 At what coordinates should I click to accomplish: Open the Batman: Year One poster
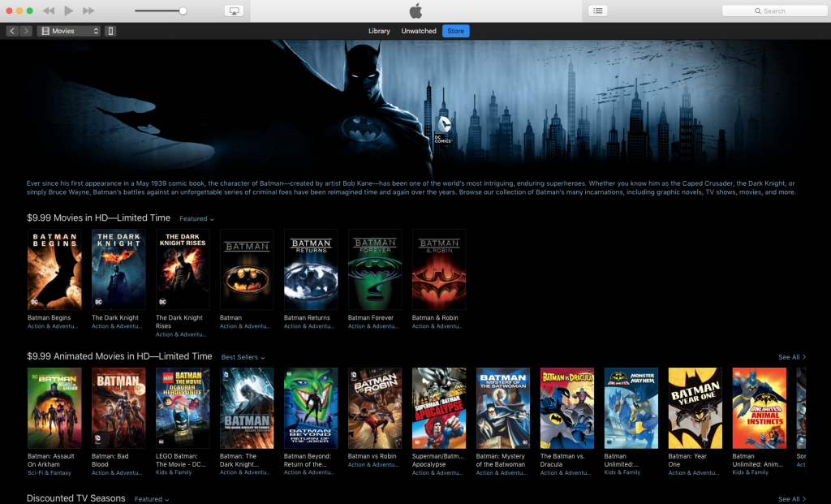[x=695, y=408]
